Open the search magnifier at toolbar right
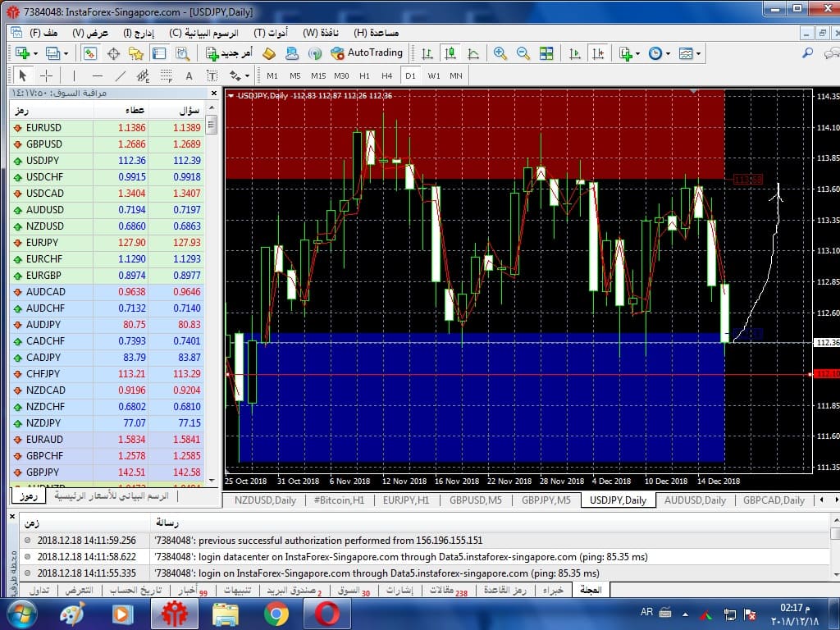This screenshot has height=630, width=840. (808, 52)
